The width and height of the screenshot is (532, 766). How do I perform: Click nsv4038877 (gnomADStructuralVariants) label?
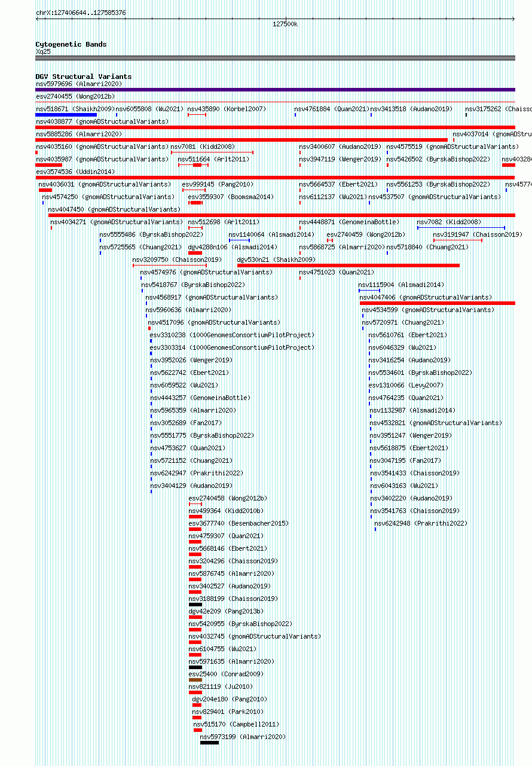pyautogui.click(x=102, y=121)
